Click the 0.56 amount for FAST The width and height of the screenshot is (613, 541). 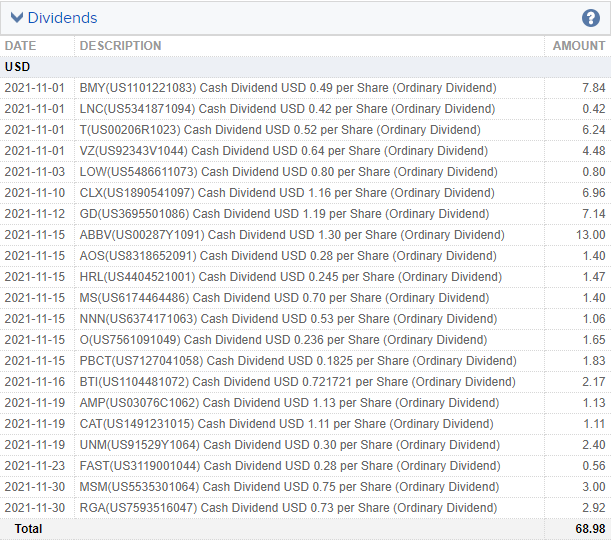pos(593,466)
